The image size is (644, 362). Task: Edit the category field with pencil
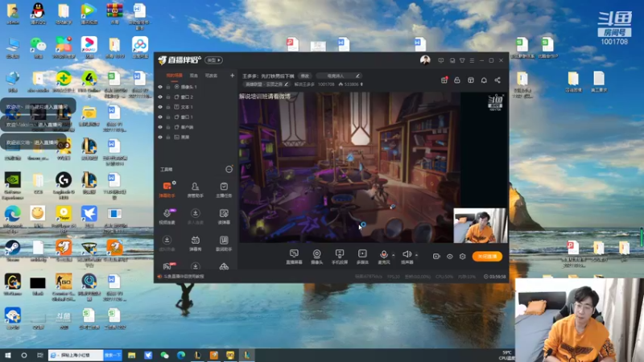(357, 76)
